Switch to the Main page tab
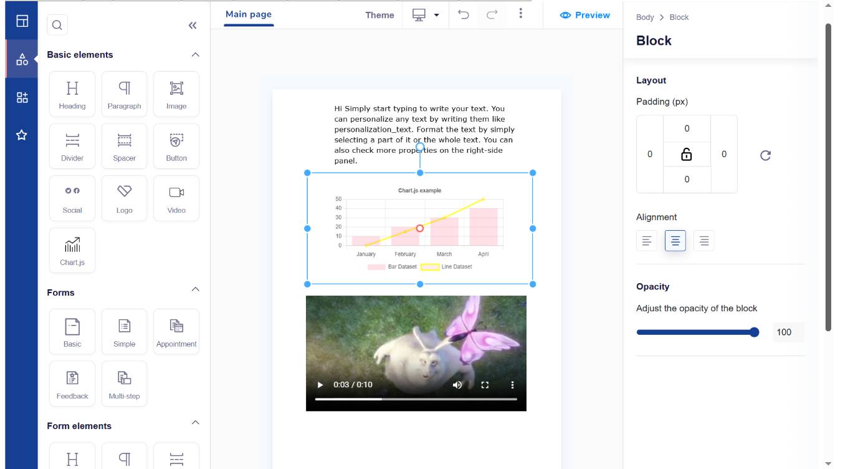 click(249, 14)
